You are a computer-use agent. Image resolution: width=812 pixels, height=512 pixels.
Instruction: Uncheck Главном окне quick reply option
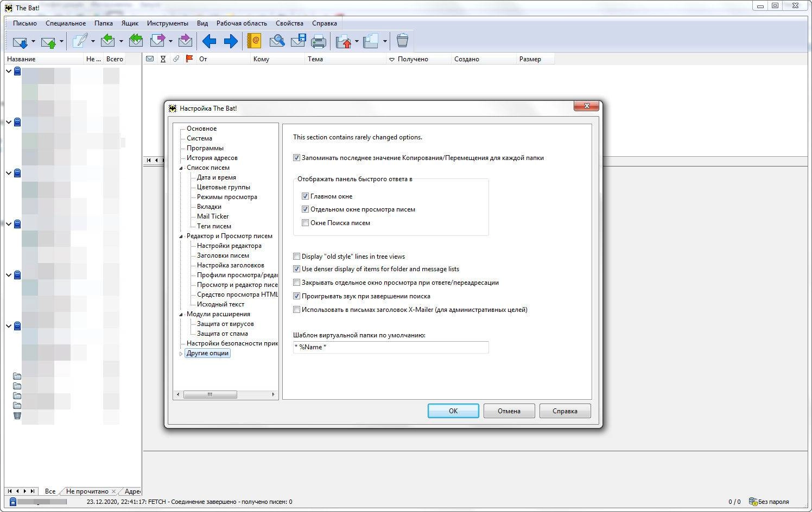click(x=306, y=196)
